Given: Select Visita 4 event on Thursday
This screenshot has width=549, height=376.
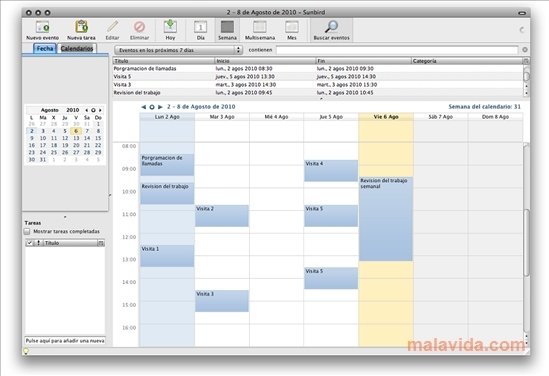Looking at the screenshot, I should tap(331, 170).
